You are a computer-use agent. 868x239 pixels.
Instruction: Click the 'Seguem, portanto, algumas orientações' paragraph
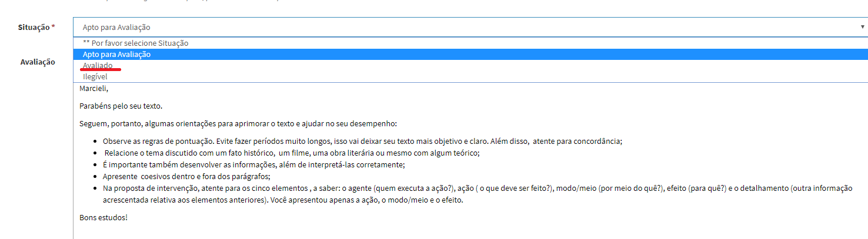(x=238, y=124)
